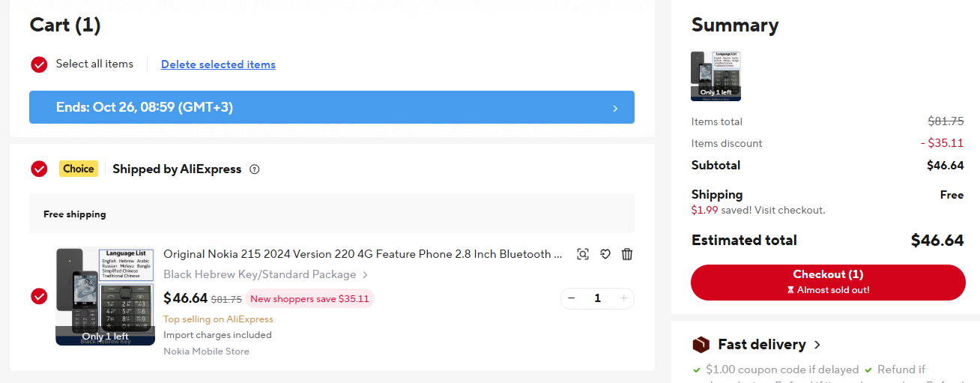Toggle the Select all items checkbox

pos(39,64)
